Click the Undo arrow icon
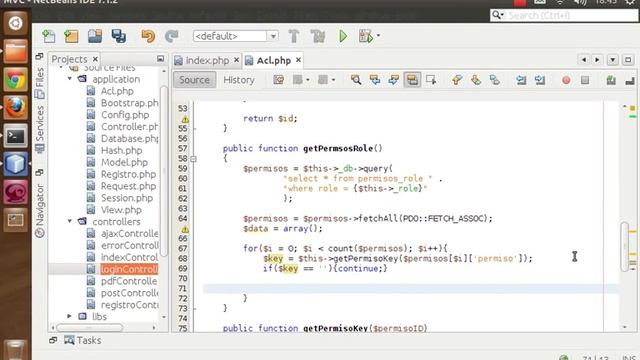 pos(148,36)
